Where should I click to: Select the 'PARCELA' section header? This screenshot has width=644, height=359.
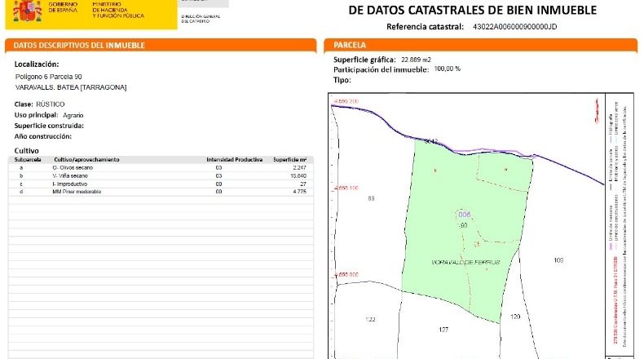click(x=350, y=45)
